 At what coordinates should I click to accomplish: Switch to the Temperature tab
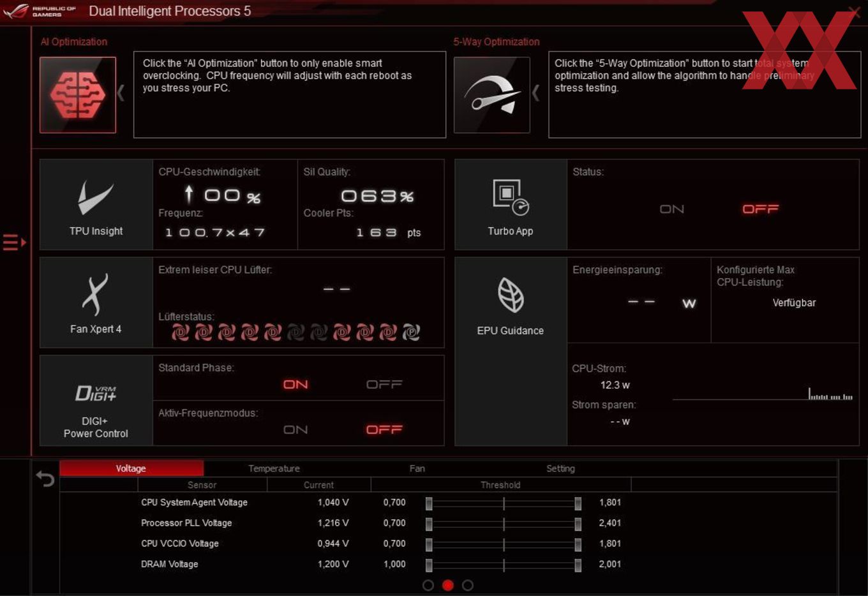274,468
